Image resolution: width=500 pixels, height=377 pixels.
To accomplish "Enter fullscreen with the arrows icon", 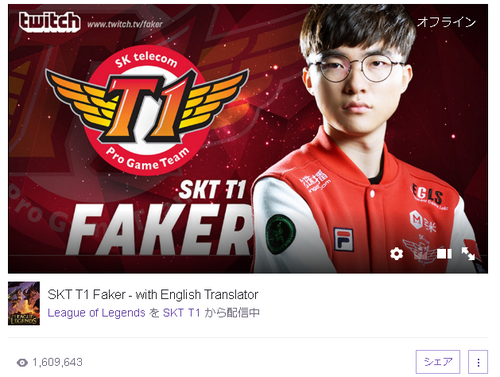I will (468, 254).
